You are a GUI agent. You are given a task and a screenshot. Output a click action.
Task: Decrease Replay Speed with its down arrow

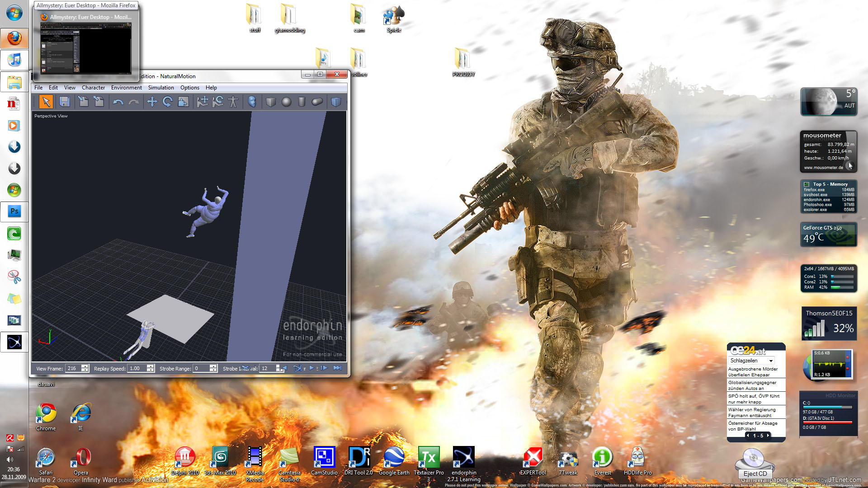coord(151,371)
